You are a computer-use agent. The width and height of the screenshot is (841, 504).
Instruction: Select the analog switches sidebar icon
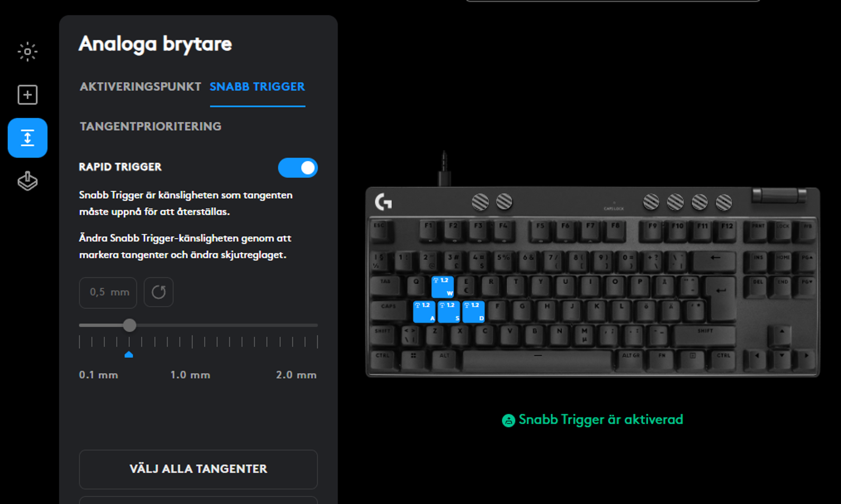[x=28, y=138]
